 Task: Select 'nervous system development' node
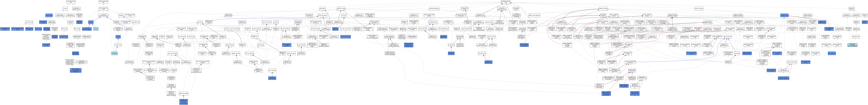tap(460, 37)
